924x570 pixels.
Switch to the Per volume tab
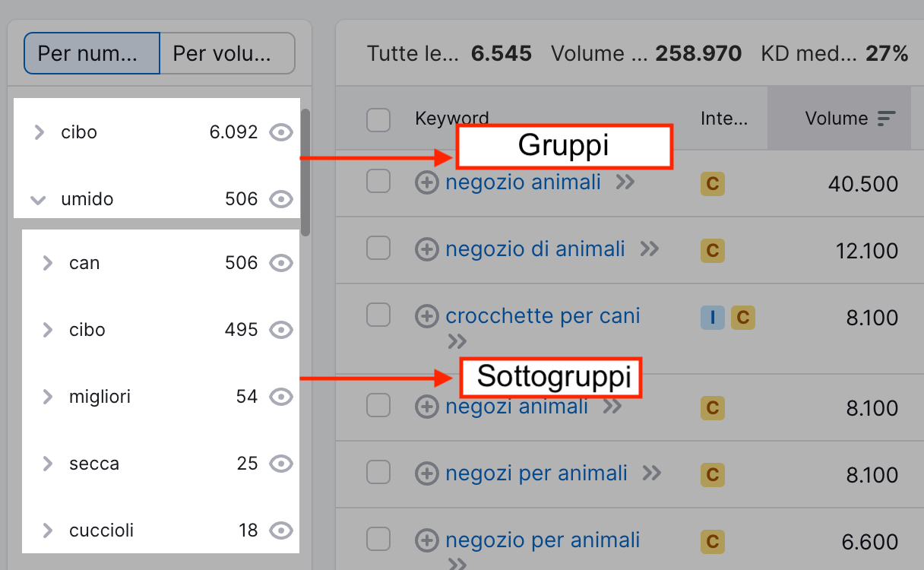tap(226, 53)
